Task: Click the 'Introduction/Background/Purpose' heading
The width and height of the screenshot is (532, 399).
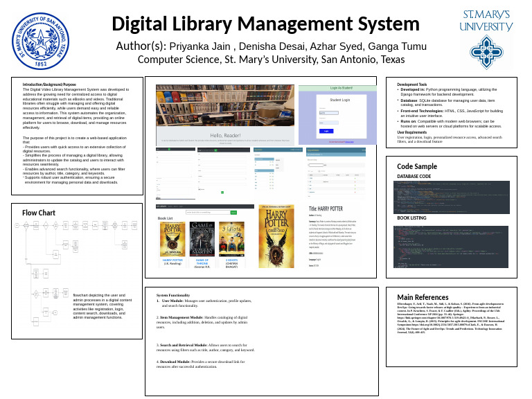Action: pos(49,85)
